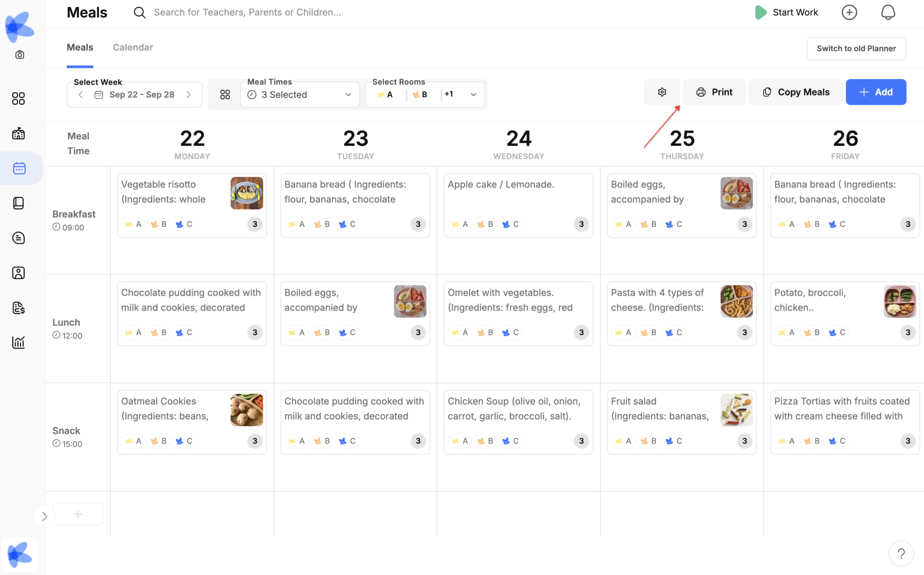Viewport: 924px width, 575px height.
Task: Go to the next week
Action: [x=188, y=94]
